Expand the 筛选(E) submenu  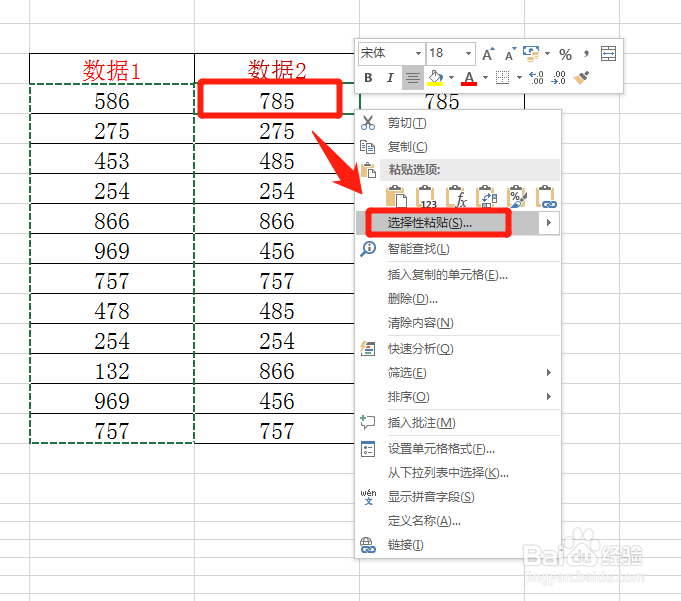click(x=458, y=373)
